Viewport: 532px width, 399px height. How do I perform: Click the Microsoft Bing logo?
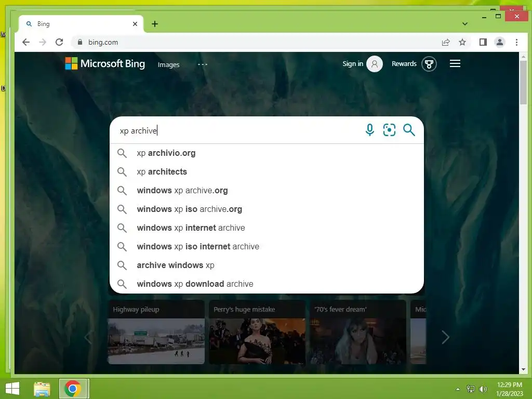point(105,63)
